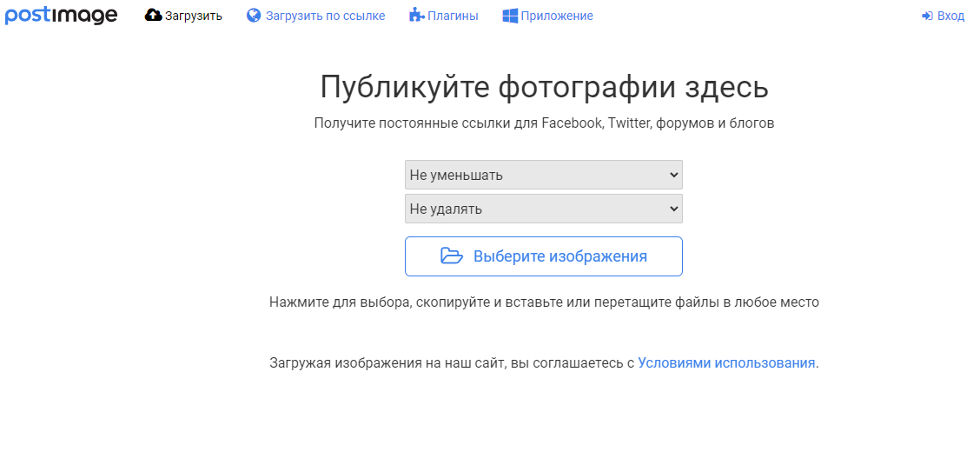Click the puzzle piece plugins icon
This screenshot has width=980, height=465.
tap(416, 15)
